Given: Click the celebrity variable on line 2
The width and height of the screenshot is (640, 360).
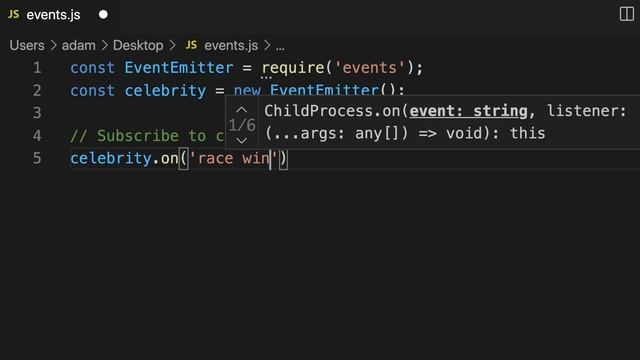Looking at the screenshot, I should [x=165, y=91].
